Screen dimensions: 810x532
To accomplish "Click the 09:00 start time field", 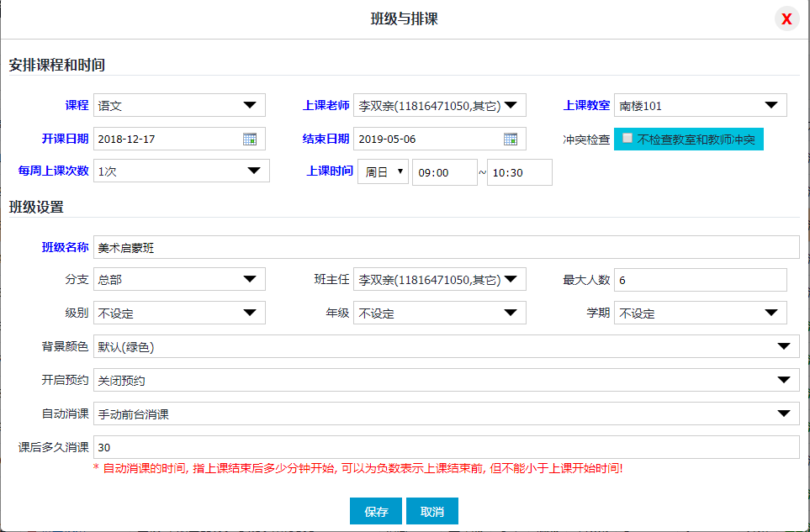I will (x=444, y=171).
